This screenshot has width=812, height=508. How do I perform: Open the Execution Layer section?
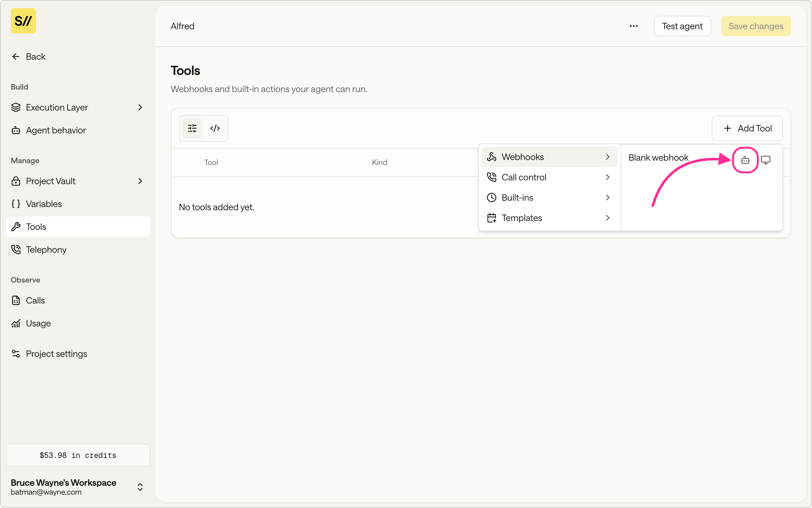pos(78,107)
